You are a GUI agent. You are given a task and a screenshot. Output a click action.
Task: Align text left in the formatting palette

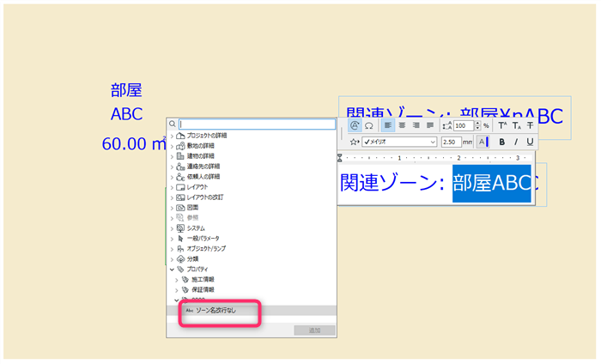[x=388, y=125]
